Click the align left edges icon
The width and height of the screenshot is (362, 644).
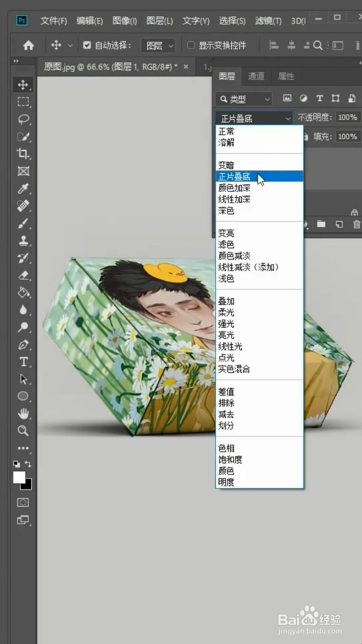275,45
